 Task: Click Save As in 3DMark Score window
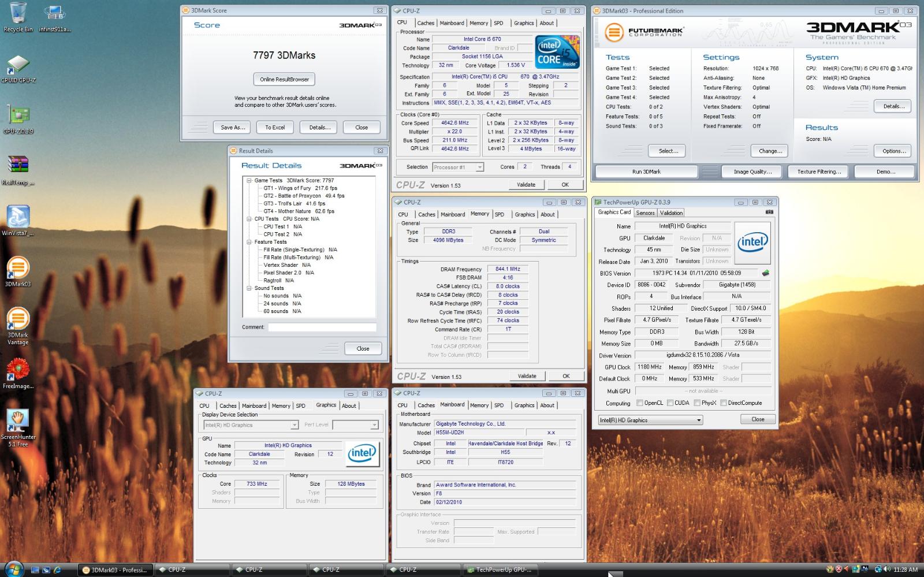(x=233, y=127)
